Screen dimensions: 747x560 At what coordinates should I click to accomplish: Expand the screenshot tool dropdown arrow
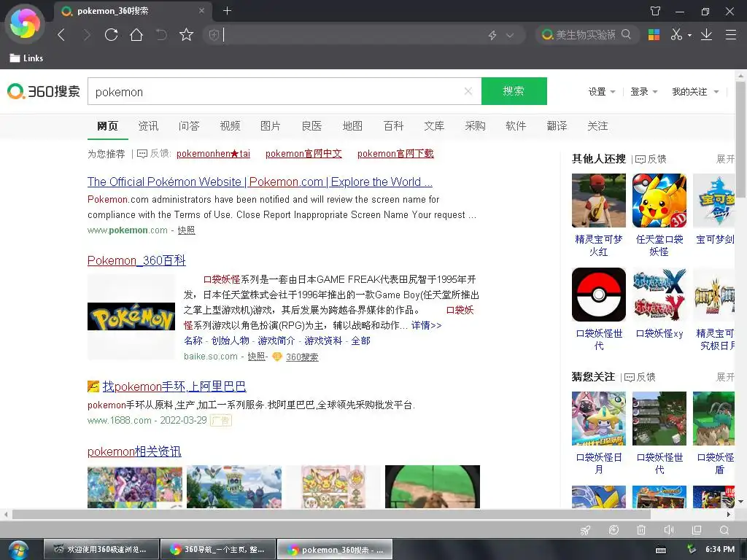coord(689,35)
